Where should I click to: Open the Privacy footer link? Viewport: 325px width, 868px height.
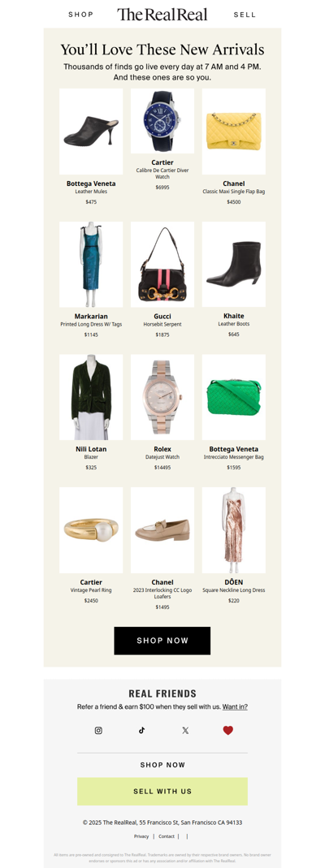coord(141,836)
